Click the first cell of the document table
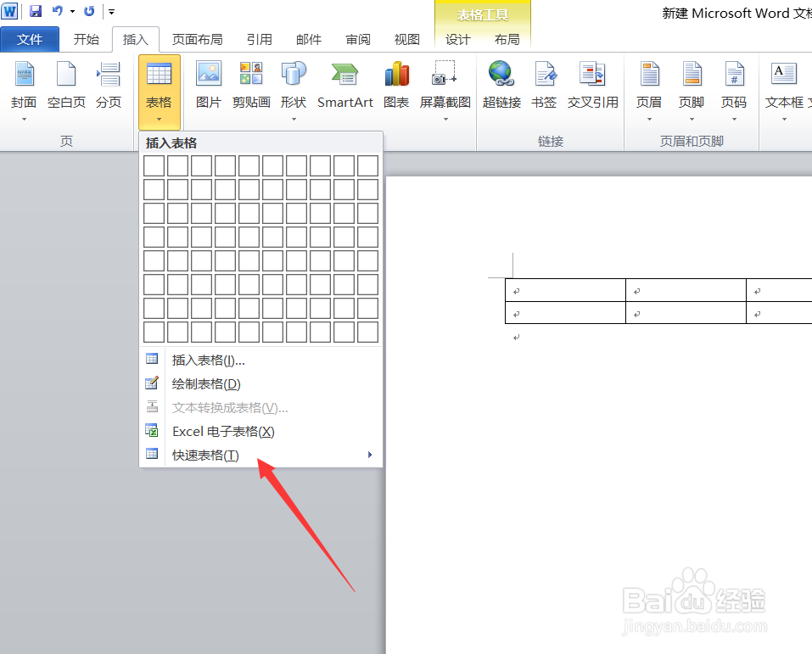This screenshot has height=654, width=812. point(565,290)
